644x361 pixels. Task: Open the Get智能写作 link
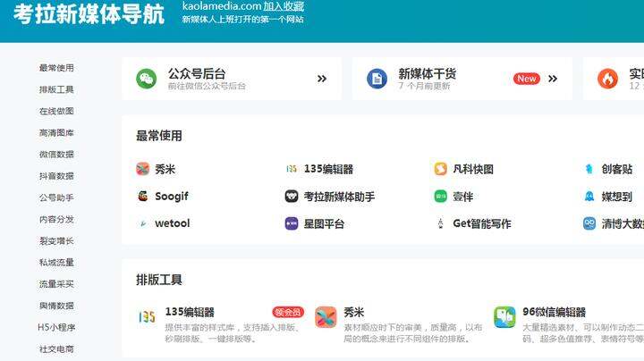click(x=482, y=223)
